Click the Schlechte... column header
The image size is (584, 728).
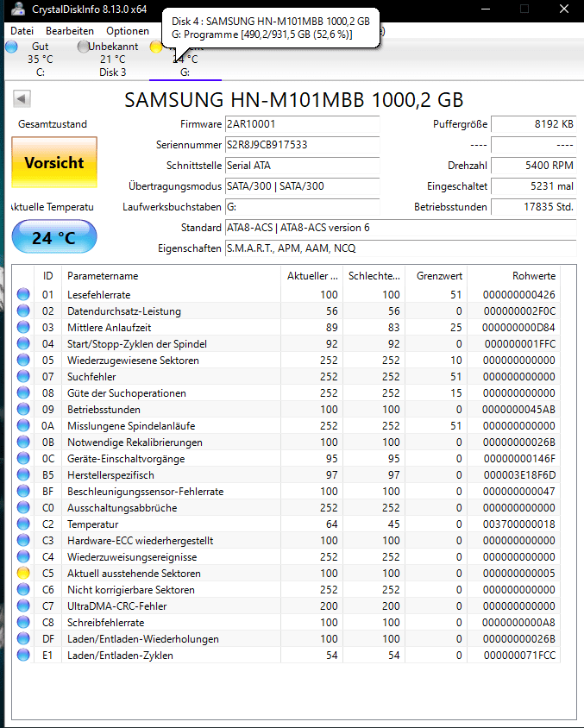374,276
